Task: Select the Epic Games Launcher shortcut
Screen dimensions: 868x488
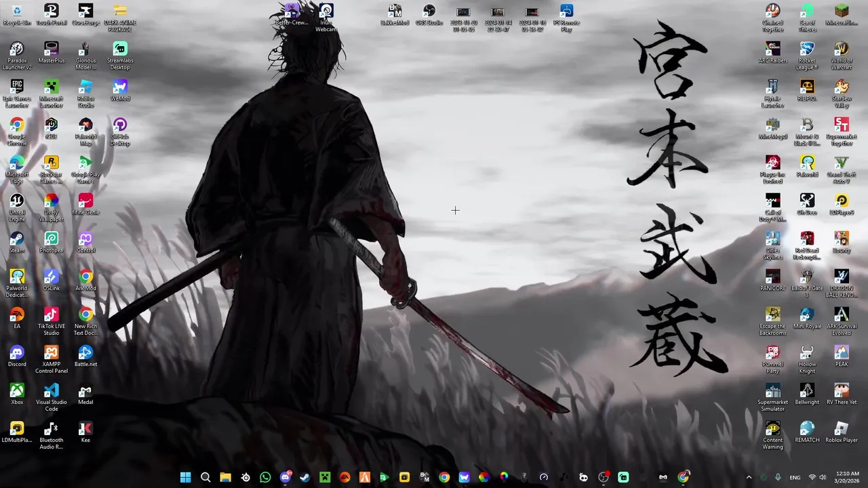Action: pyautogui.click(x=17, y=94)
